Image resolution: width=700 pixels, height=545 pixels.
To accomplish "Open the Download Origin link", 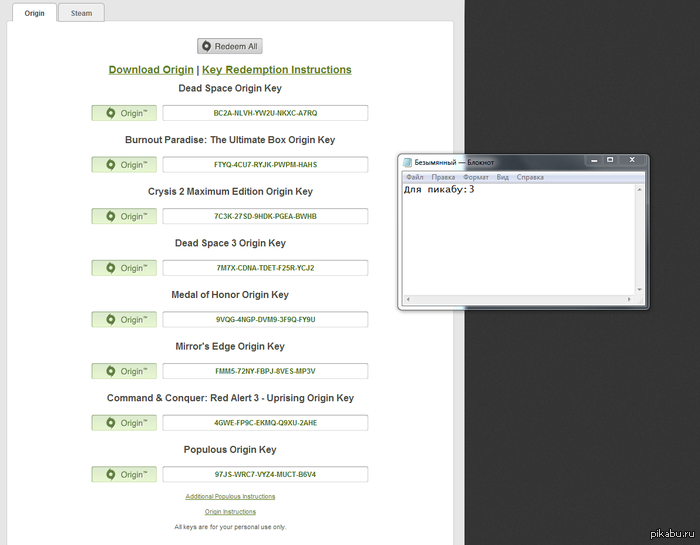I will coord(151,70).
